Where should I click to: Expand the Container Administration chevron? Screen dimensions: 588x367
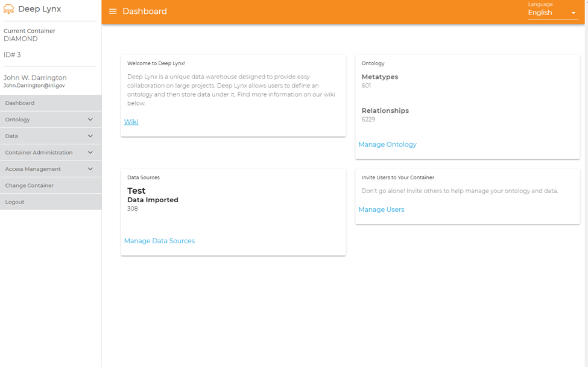coord(90,153)
